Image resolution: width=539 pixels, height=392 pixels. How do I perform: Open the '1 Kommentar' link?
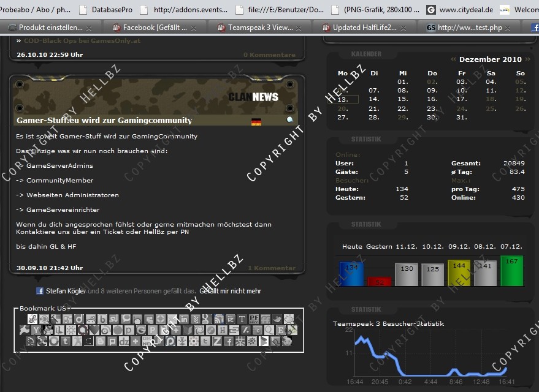point(271,268)
